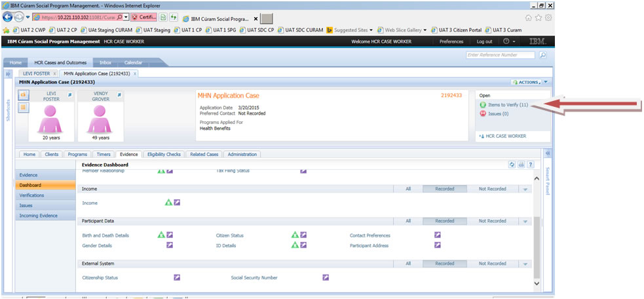Open the Issues (0) link

pyautogui.click(x=498, y=113)
